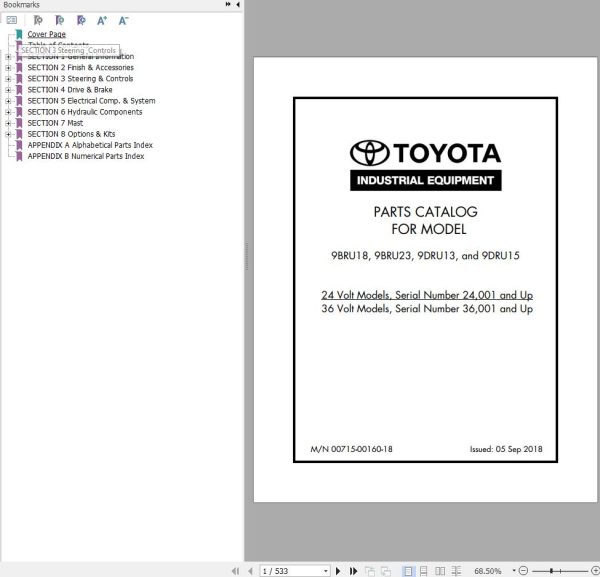The image size is (600, 577).
Task: Jump to the last page
Action: (354, 571)
